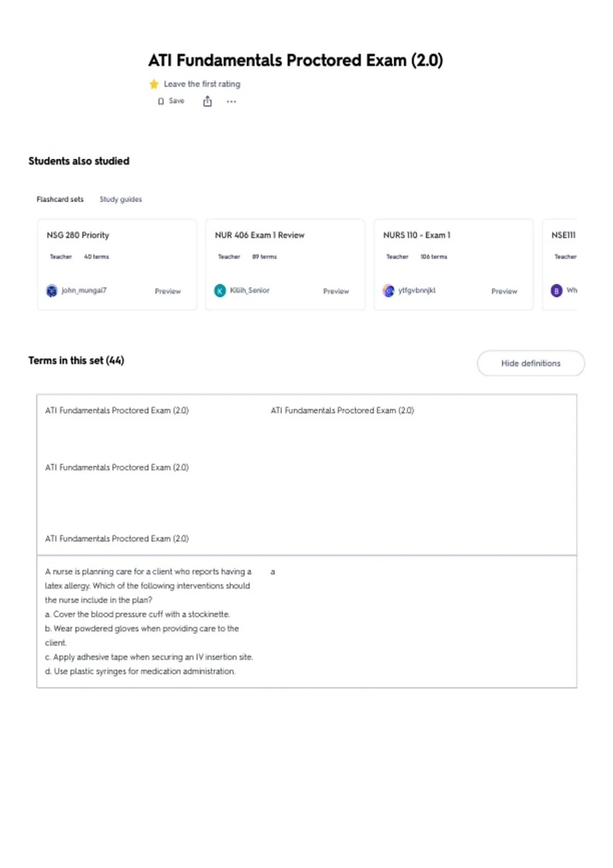Toggle Hide definitions button
Viewport: 613px width, 868px height.
531,364
